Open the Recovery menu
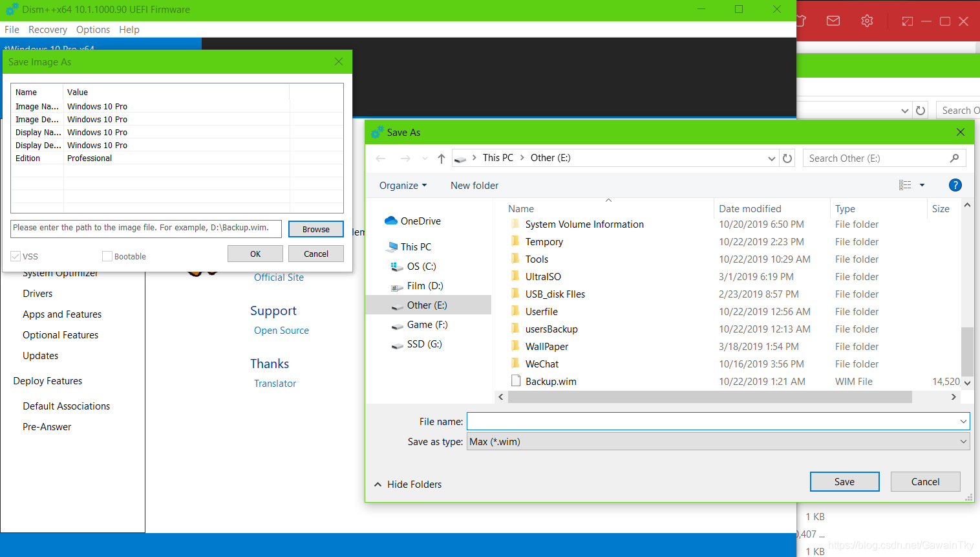The height and width of the screenshot is (557, 980). point(48,30)
